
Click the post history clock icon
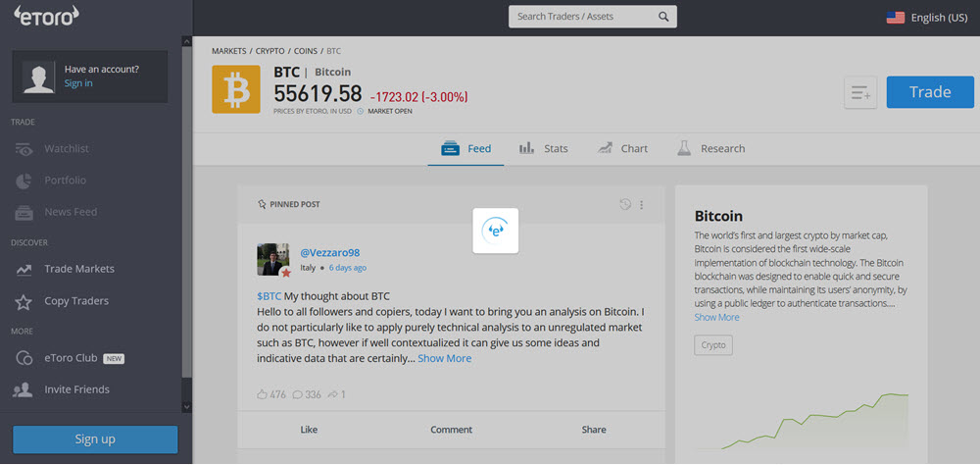tap(625, 204)
